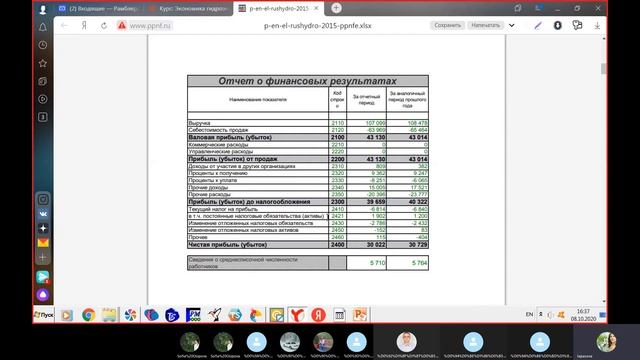Click the Валовая прибыль (убыток) row
640x360 pixels.
click(308, 137)
